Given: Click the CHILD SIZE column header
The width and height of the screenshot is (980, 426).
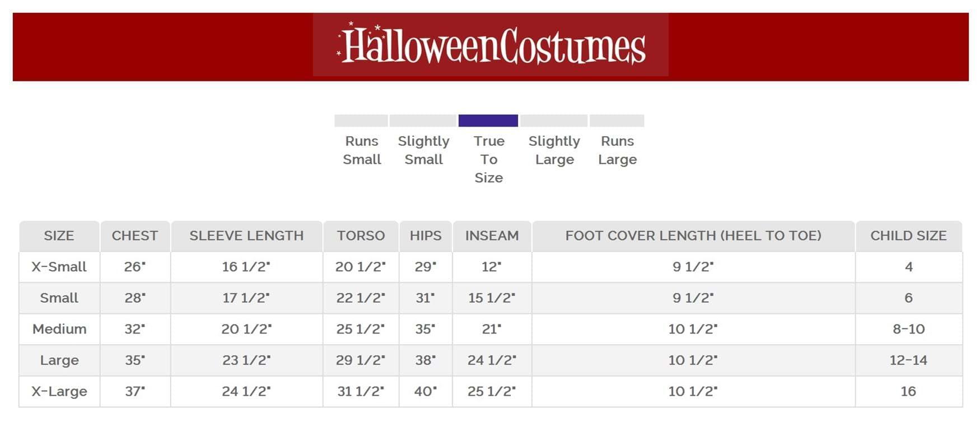Looking at the screenshot, I should point(908,236).
